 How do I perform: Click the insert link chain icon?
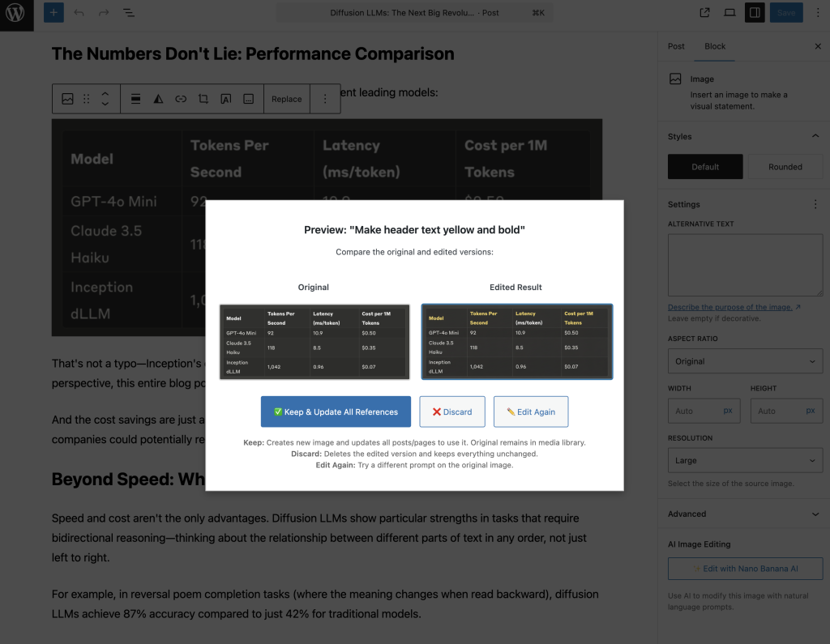click(181, 99)
